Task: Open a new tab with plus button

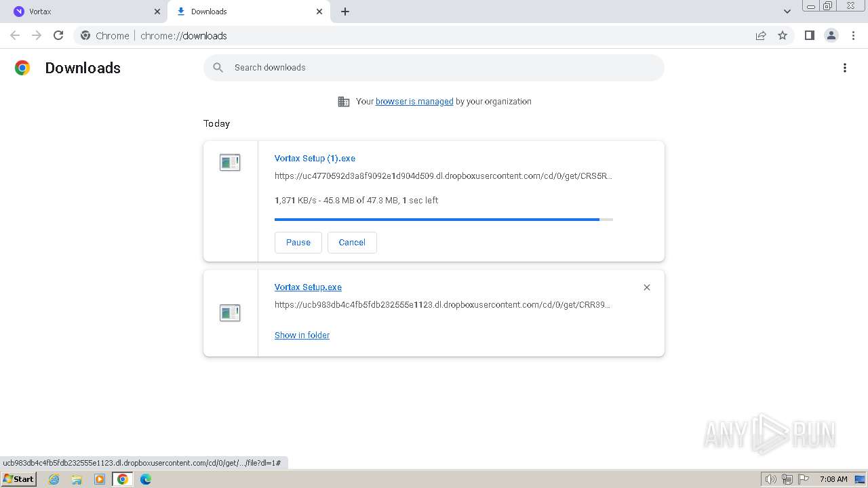Action: tap(345, 12)
